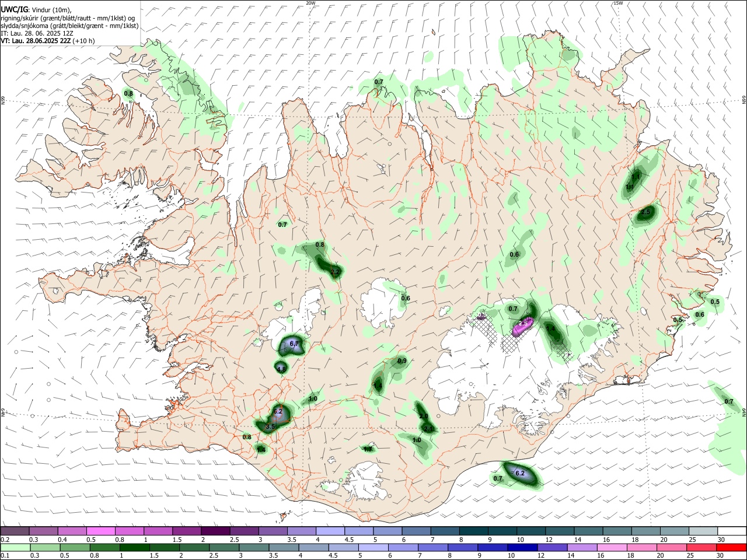
Task: Click the 6.2 value over the southwest land cell
Action: [278, 411]
